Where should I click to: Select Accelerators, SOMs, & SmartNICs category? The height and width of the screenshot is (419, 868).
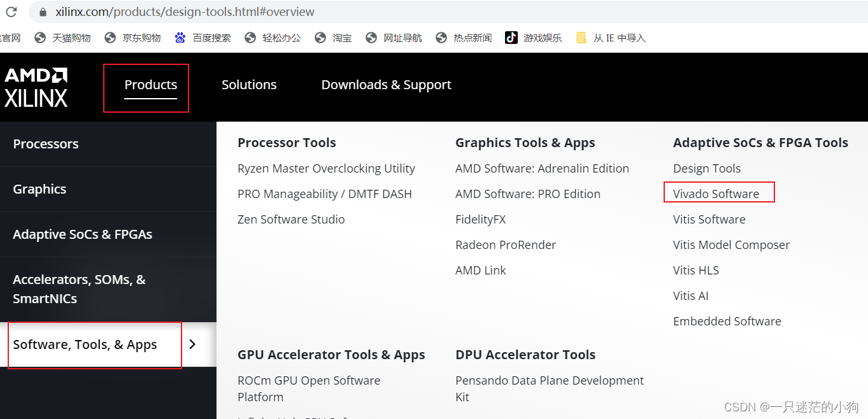[108, 289]
